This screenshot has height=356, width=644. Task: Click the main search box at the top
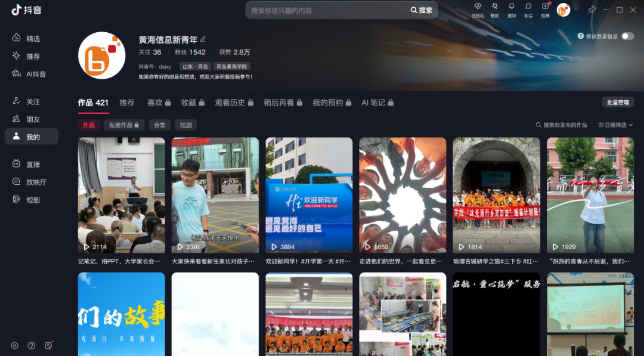pos(328,10)
